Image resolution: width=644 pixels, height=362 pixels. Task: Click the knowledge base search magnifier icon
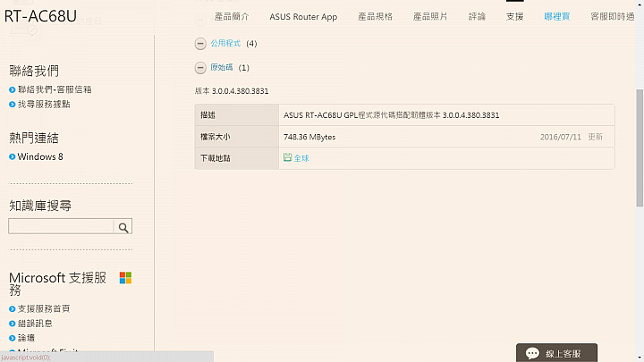pyautogui.click(x=123, y=227)
